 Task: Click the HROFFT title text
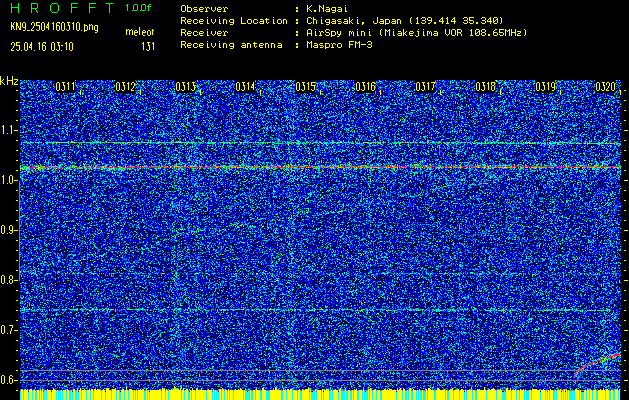pos(63,8)
